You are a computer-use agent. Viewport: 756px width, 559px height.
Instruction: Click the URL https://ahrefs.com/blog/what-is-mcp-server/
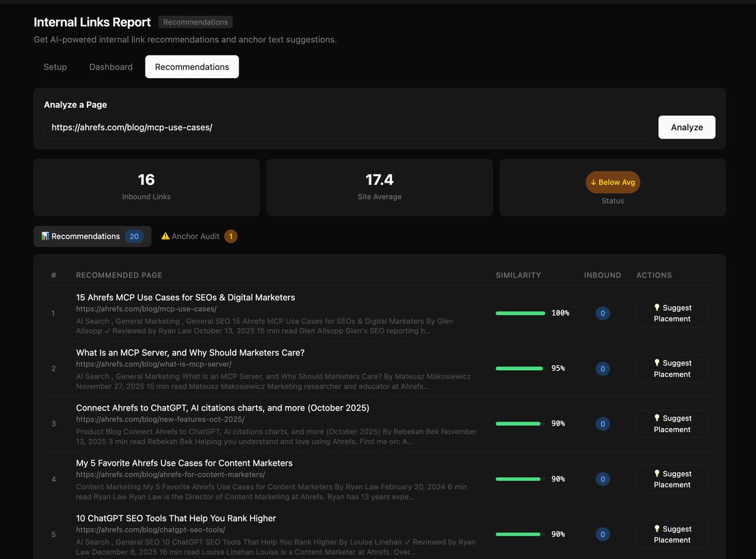pyautogui.click(x=154, y=364)
